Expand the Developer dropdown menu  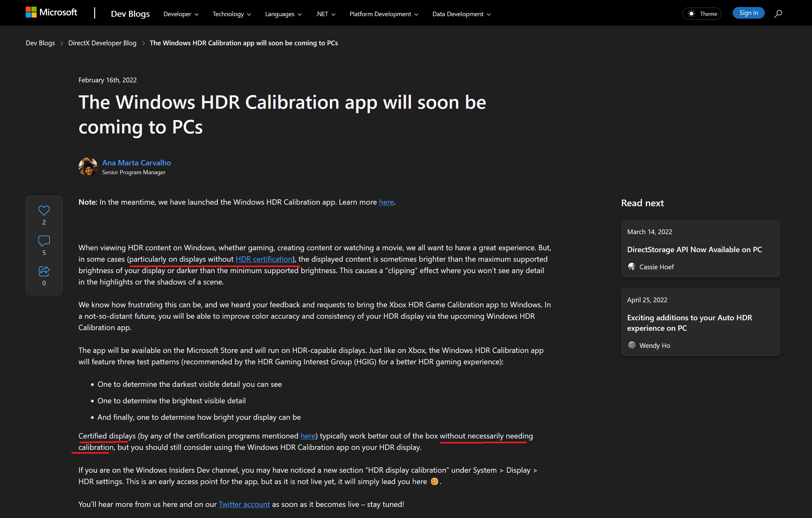pos(181,14)
